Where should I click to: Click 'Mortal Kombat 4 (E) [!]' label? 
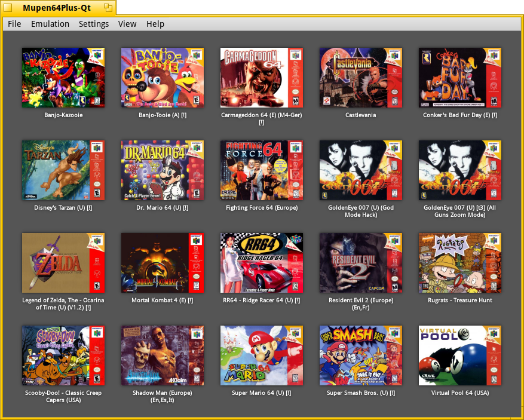tap(163, 300)
